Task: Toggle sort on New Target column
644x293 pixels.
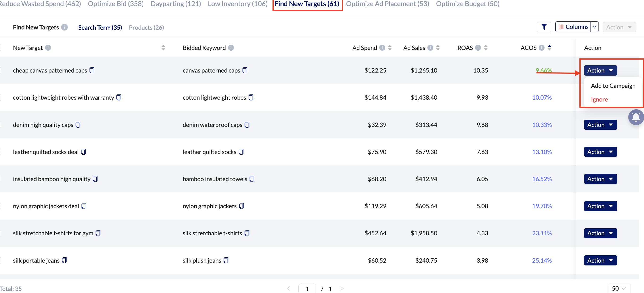Action: 163,48
